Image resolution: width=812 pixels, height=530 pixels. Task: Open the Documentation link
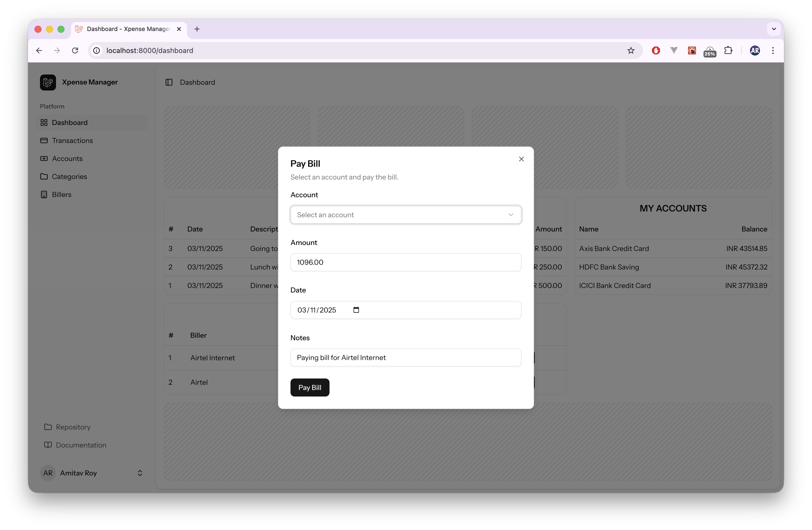[x=81, y=445]
